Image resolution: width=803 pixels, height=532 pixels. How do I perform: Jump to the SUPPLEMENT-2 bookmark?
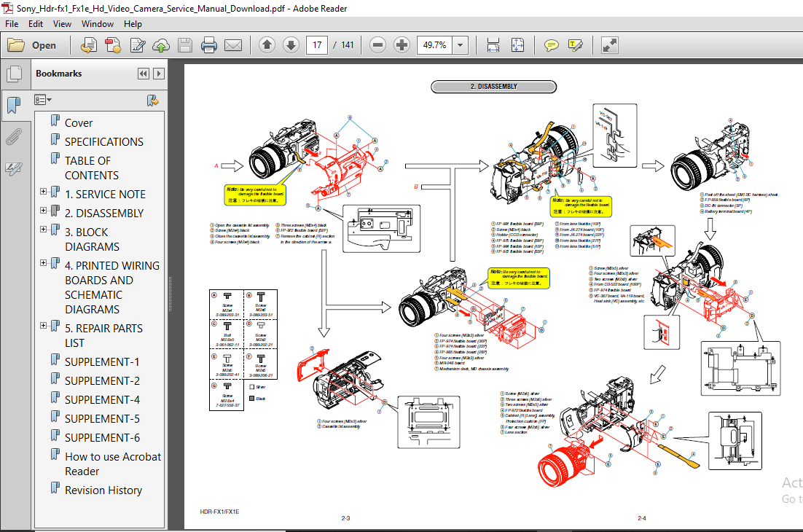pos(102,381)
